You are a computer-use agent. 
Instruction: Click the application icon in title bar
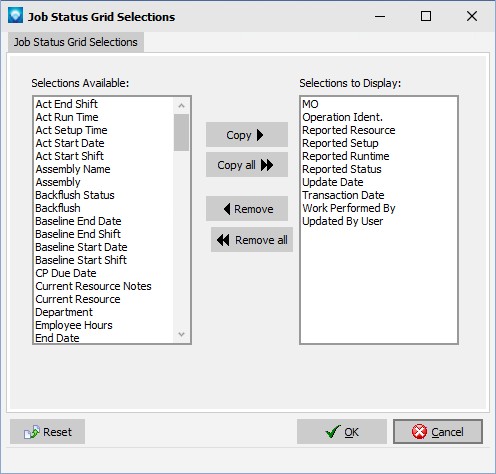point(15,16)
